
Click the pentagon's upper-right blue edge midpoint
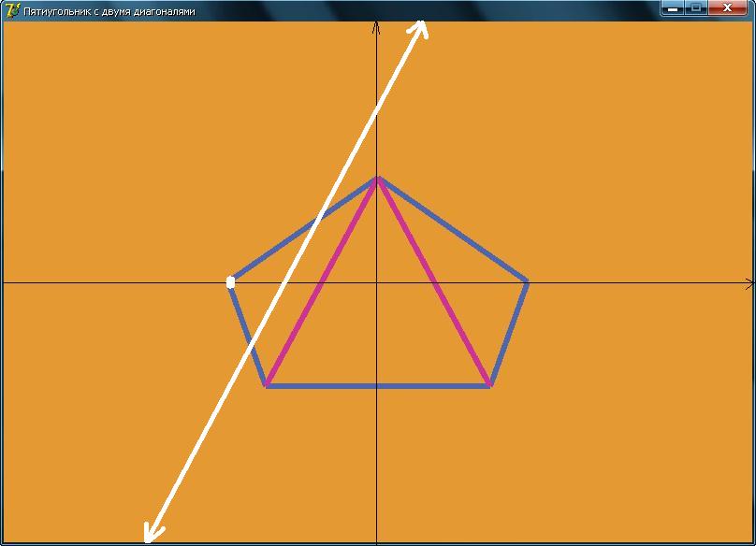pos(453,229)
